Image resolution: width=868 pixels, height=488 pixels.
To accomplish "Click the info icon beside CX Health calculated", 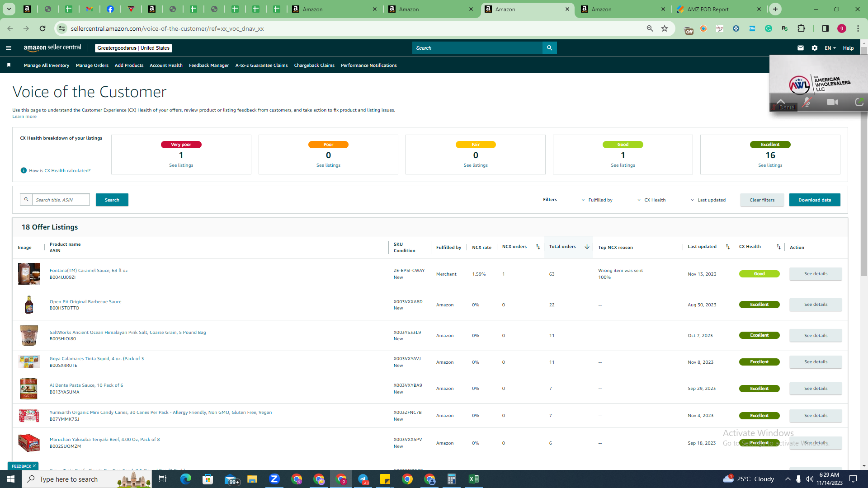I will pyautogui.click(x=24, y=170).
